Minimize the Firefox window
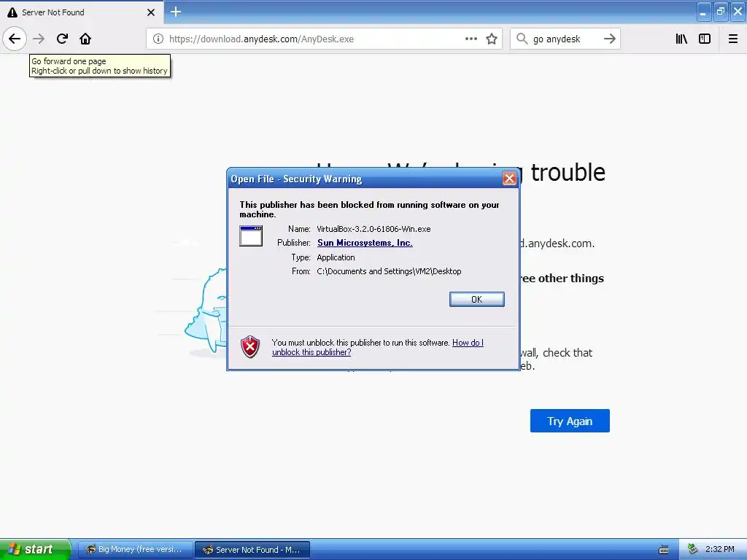Viewport: 747px width, 560px height. (704, 12)
